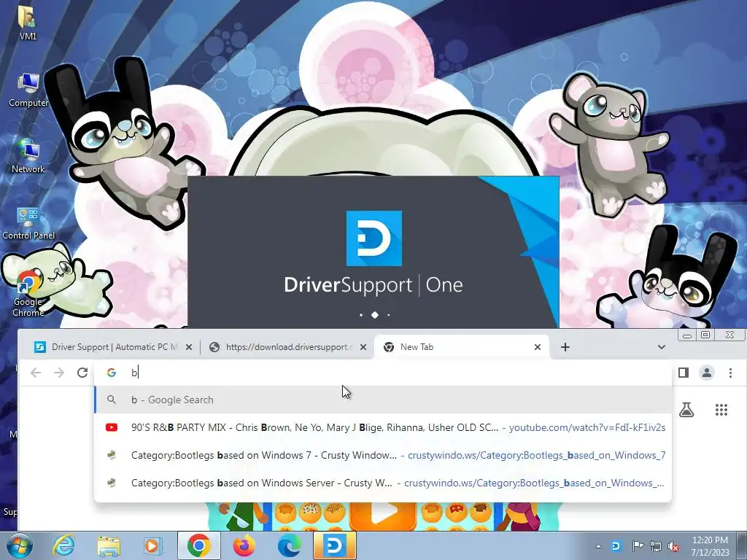Reload the page in Chrome
This screenshot has width=747, height=560.
click(82, 373)
